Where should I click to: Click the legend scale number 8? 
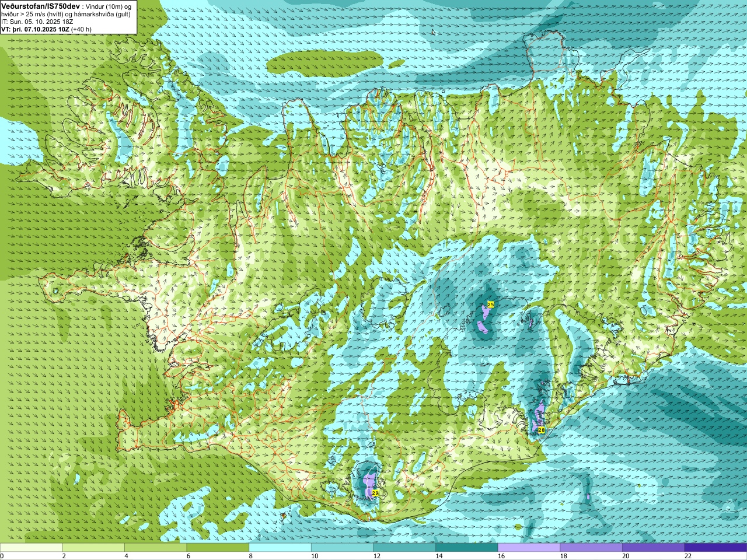pyautogui.click(x=252, y=556)
